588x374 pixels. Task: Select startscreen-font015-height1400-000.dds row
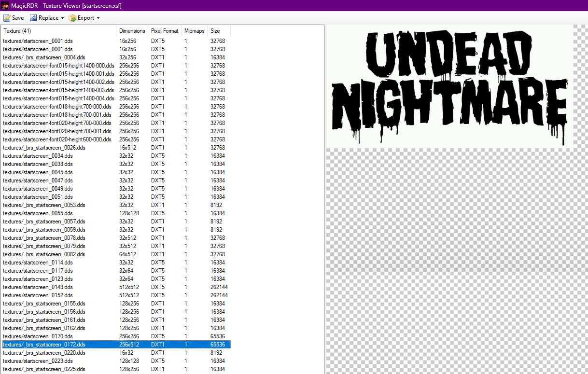point(116,65)
